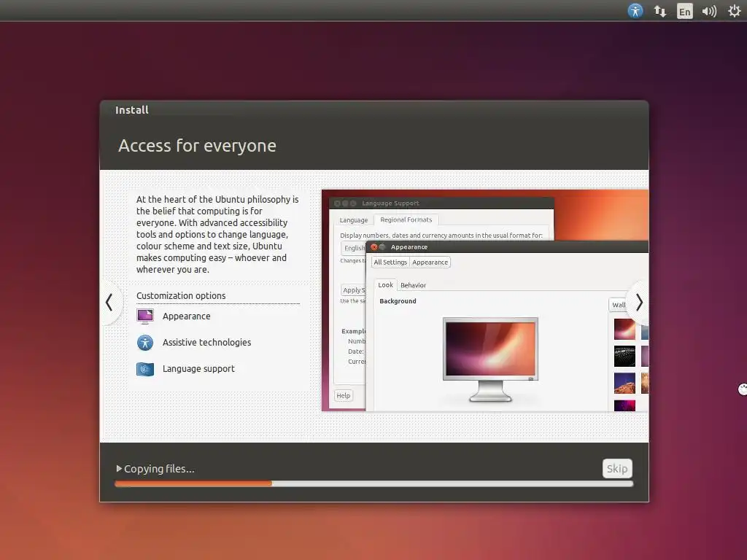Switch to the Language tab in Language Support
The width and height of the screenshot is (747, 560).
[354, 220]
